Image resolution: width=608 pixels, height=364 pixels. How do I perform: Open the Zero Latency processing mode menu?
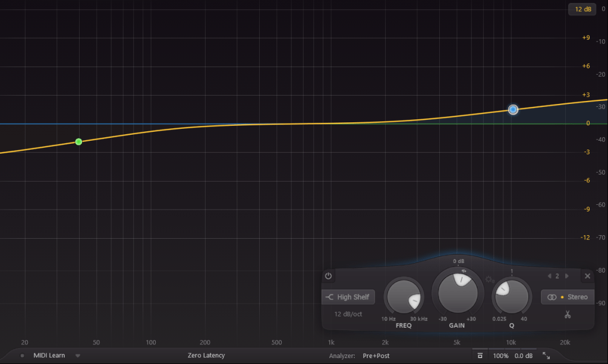click(x=206, y=356)
